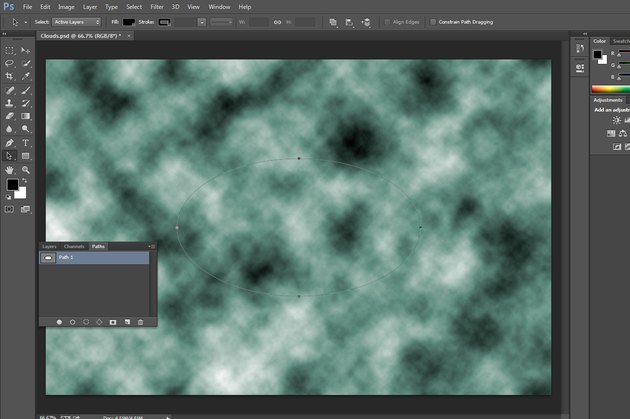Select the History Brush tool
This screenshot has height=419, width=630.
click(x=25, y=103)
